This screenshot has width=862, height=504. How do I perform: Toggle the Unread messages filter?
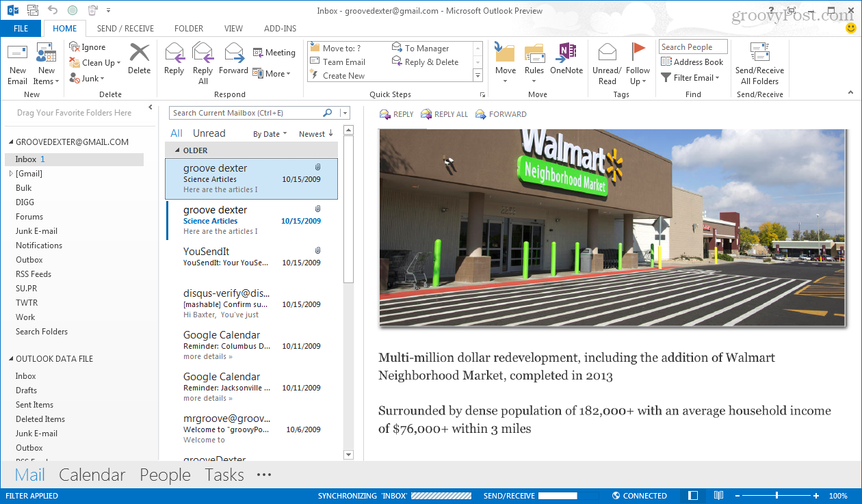pos(209,133)
